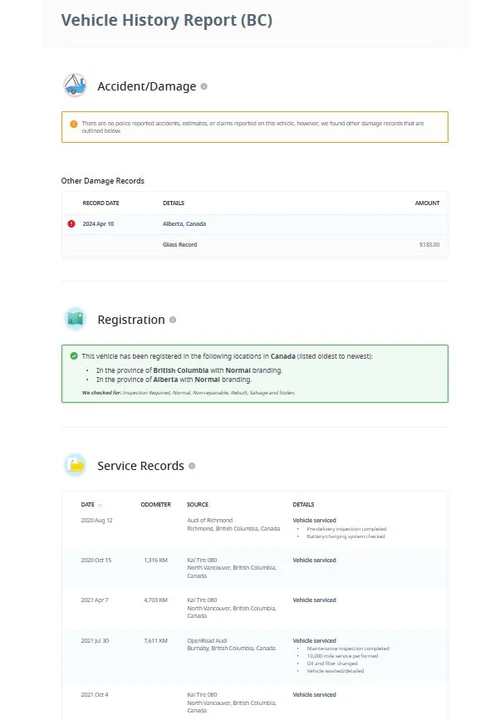490x720 pixels.
Task: Select the 2021 Jul 30 OpenRoad Audi record
Action: [255, 656]
